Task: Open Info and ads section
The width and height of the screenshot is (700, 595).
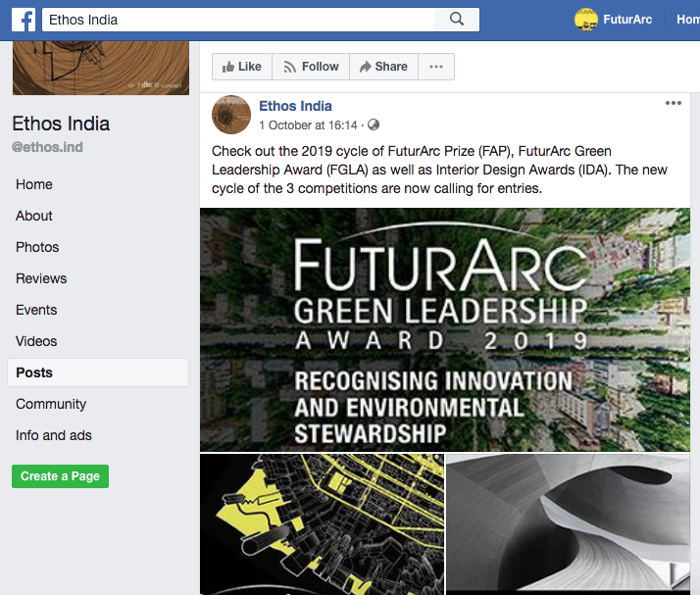Action: point(54,435)
